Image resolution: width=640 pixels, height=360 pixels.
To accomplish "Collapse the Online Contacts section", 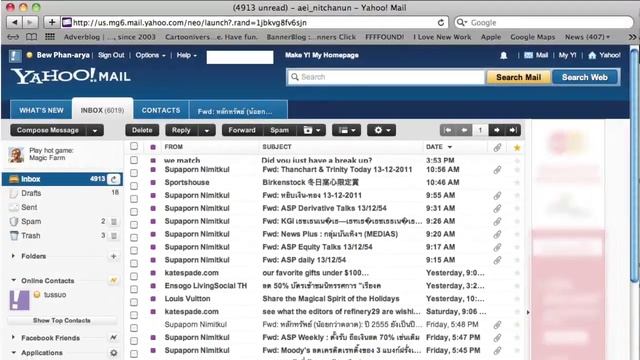I will [13, 280].
